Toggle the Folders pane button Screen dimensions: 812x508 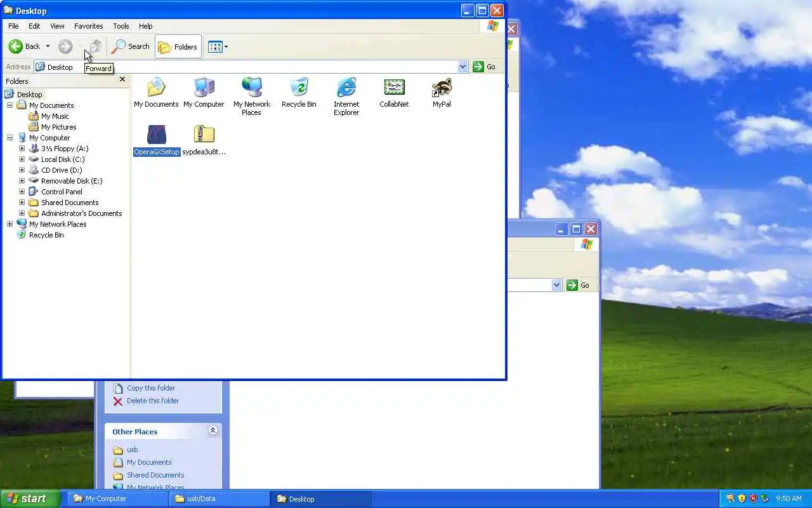pos(178,46)
